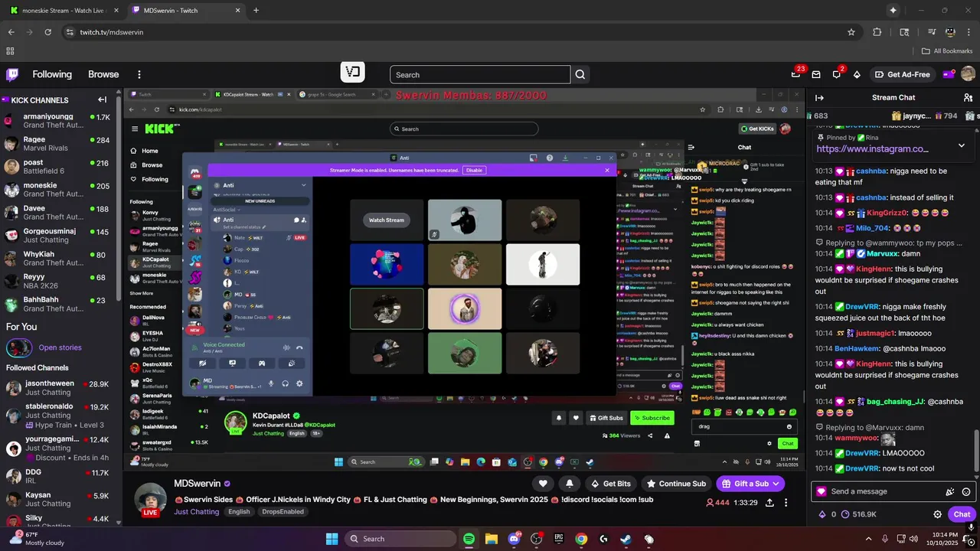This screenshot has width=980, height=551.
Task: Open poast channel in sidebar
Action: tap(58, 167)
